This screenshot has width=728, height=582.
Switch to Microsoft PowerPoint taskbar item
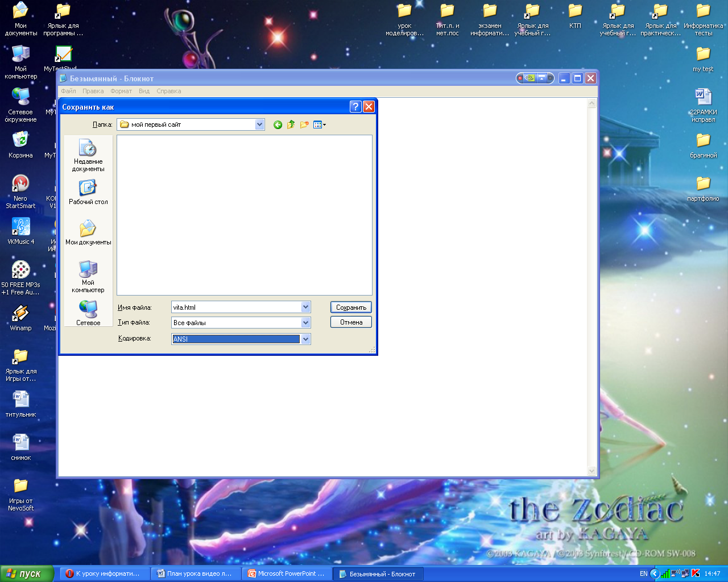[287, 573]
